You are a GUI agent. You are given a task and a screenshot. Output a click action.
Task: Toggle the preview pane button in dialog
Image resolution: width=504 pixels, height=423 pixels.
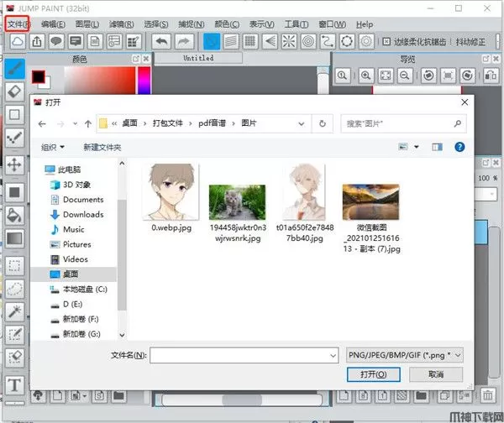437,147
